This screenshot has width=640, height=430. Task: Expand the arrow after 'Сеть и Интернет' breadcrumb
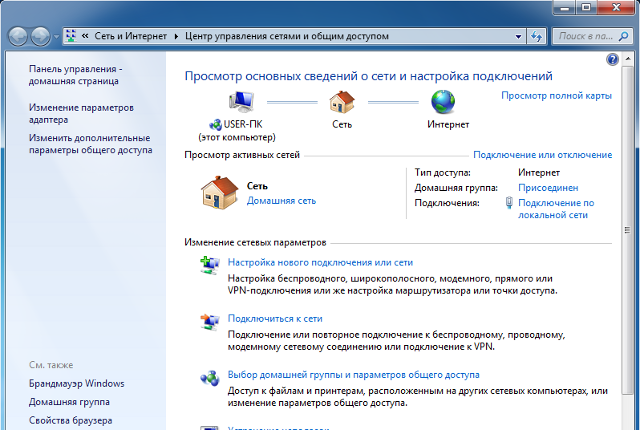click(x=176, y=36)
